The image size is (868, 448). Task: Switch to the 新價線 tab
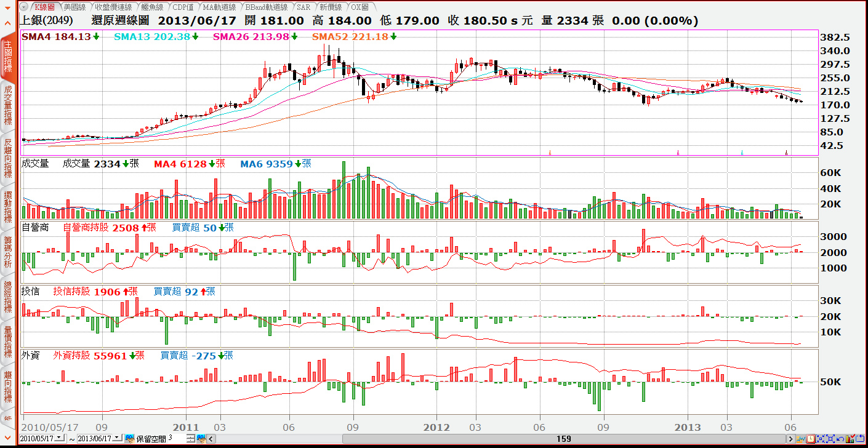331,7
